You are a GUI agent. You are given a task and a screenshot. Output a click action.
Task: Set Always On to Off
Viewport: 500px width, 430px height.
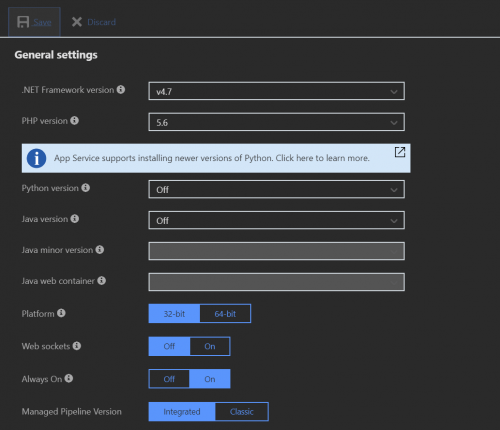[x=169, y=379]
